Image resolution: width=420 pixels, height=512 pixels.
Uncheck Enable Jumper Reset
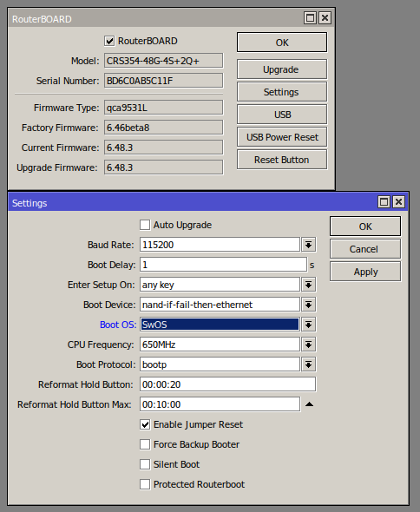145,424
